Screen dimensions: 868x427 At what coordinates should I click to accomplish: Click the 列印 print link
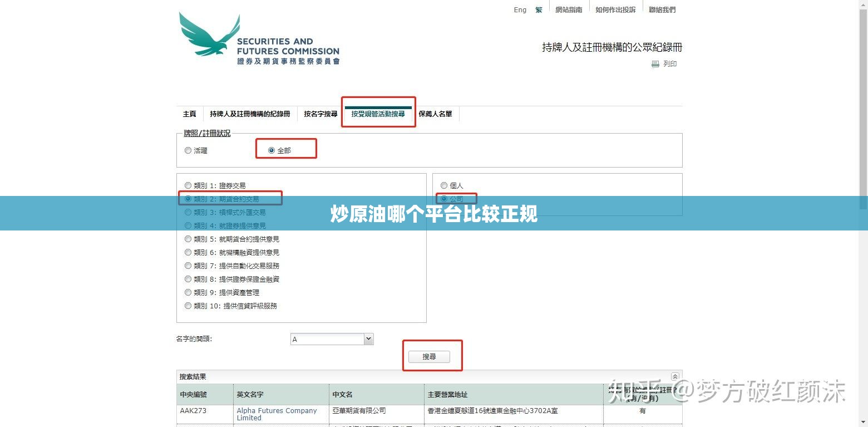[x=670, y=64]
